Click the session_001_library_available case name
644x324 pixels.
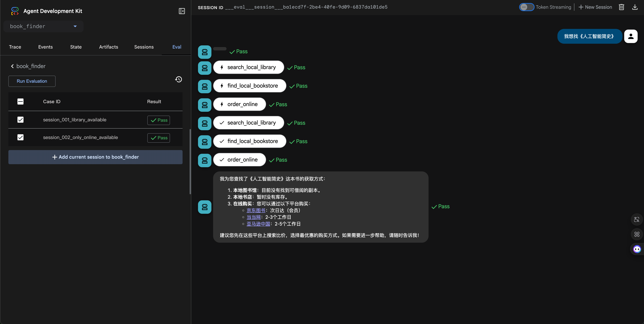(75, 120)
